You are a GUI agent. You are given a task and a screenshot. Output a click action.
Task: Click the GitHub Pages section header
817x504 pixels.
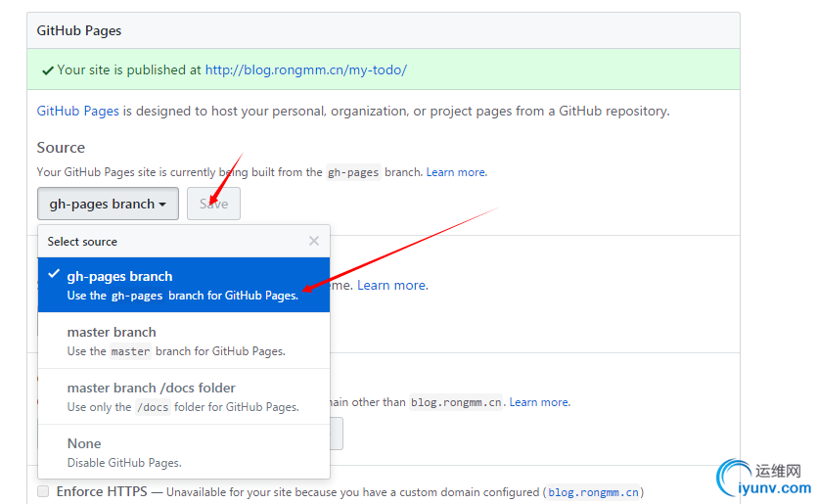[79, 30]
